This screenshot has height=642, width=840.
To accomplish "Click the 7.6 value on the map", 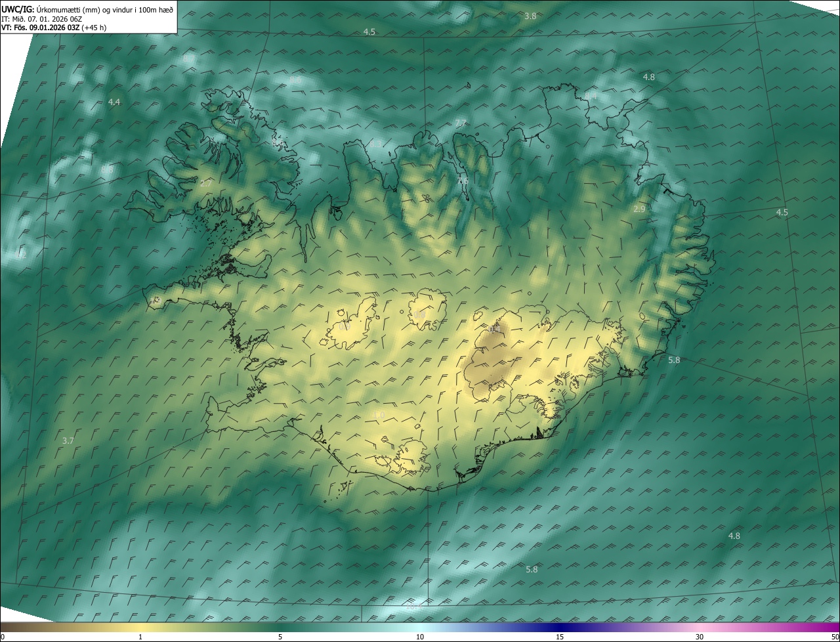I will 463,181.
